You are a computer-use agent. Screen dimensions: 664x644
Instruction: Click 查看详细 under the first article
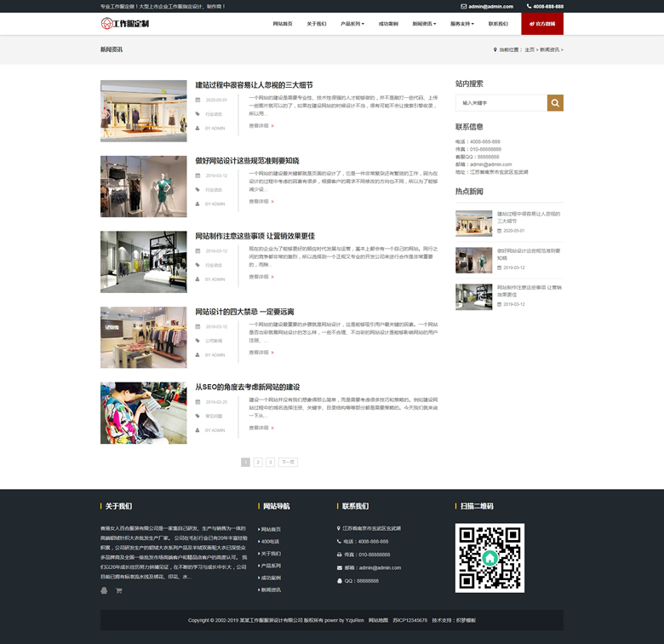click(x=260, y=126)
